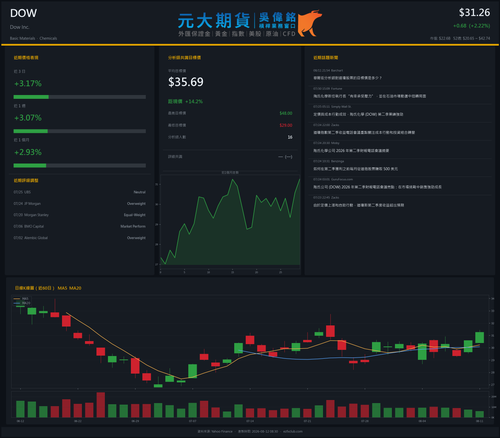Screen dimensions: 500x438
Task: Click the MA5 legend entry in candlestick chart
Action: coord(22,299)
